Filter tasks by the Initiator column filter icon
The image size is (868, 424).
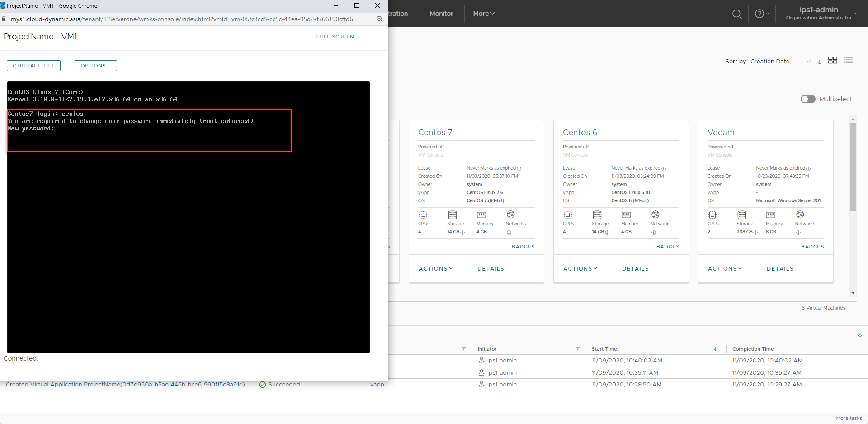pyautogui.click(x=578, y=349)
